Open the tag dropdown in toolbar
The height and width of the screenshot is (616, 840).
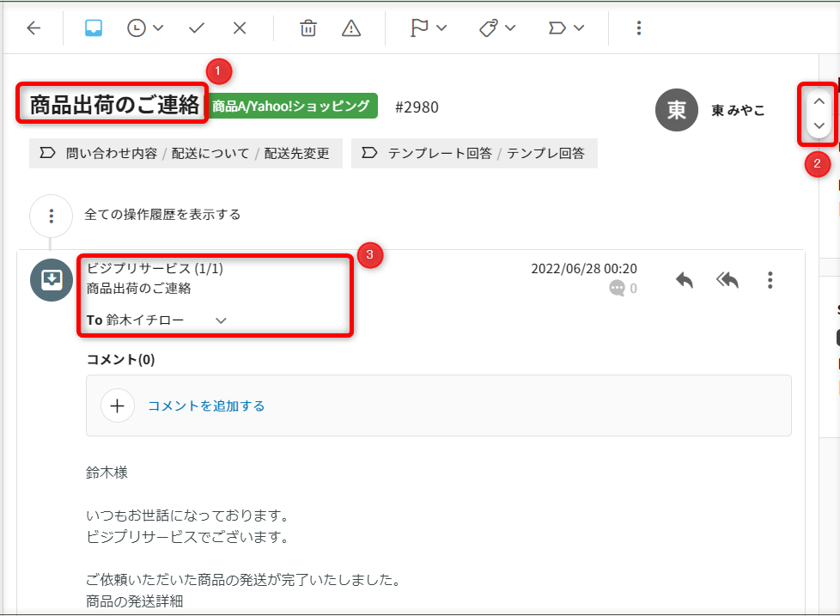tap(496, 27)
